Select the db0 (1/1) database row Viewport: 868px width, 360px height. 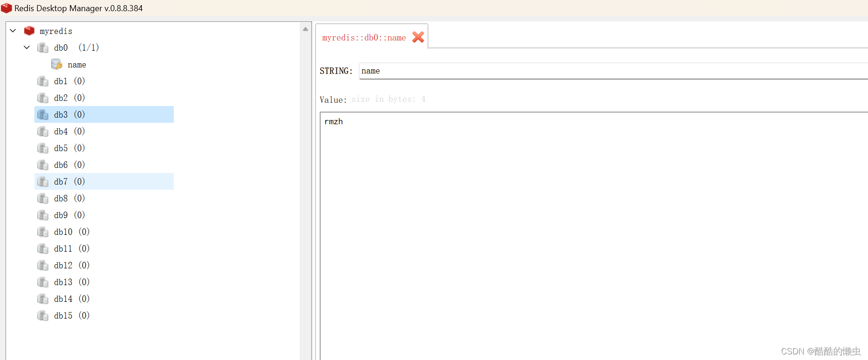[76, 47]
